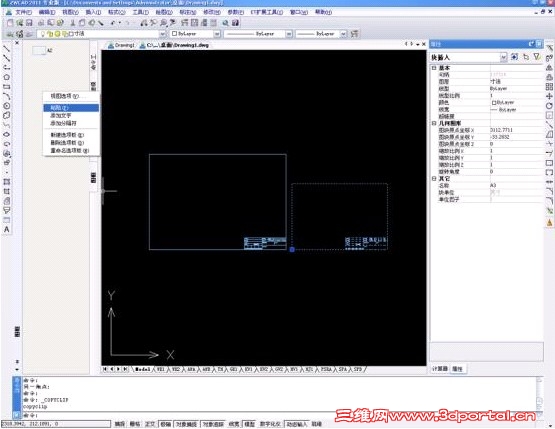Toggle 捕捉 snap in status bar
Screen dimensions: 555x429
point(120,424)
